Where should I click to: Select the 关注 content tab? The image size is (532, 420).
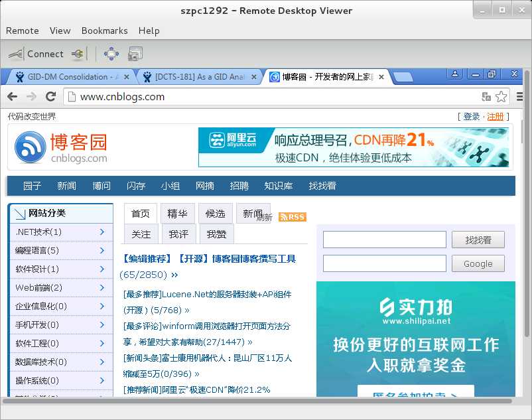point(141,234)
